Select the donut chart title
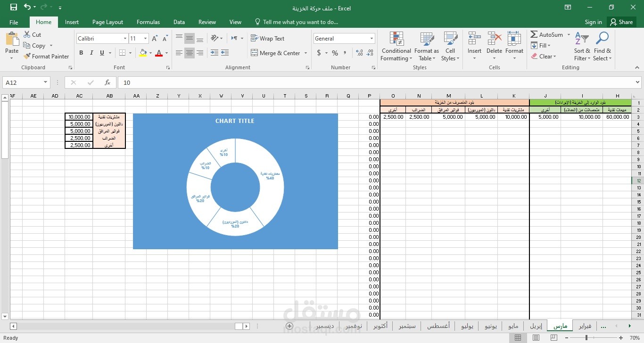Screen dimensions: 644x343 235,121
